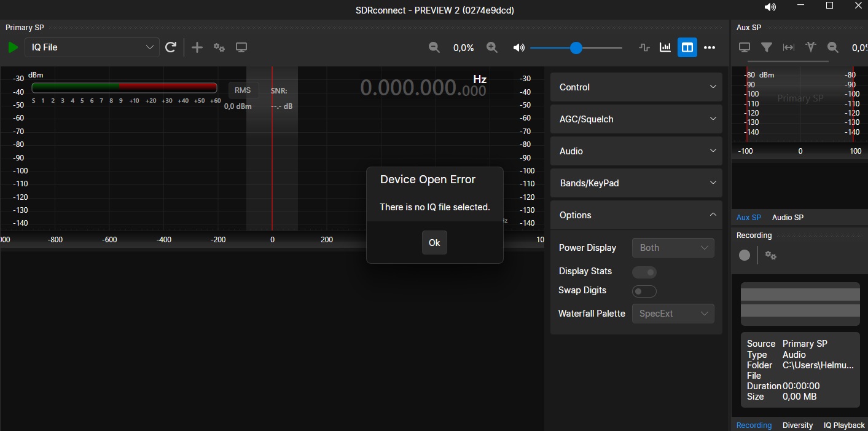Click the monitor icon in Primary SP toolbar

click(x=241, y=47)
